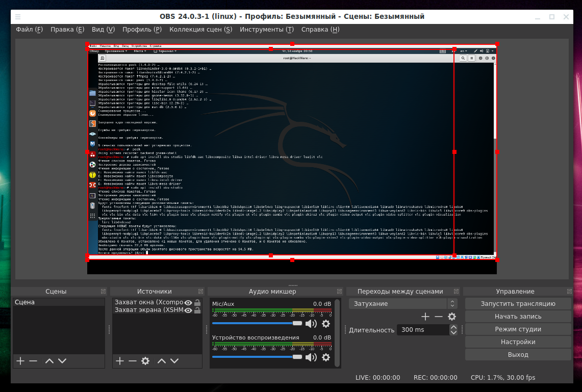Image resolution: width=582 pixels, height=392 pixels.
Task: Remove selected source with minus icon
Action: point(133,361)
